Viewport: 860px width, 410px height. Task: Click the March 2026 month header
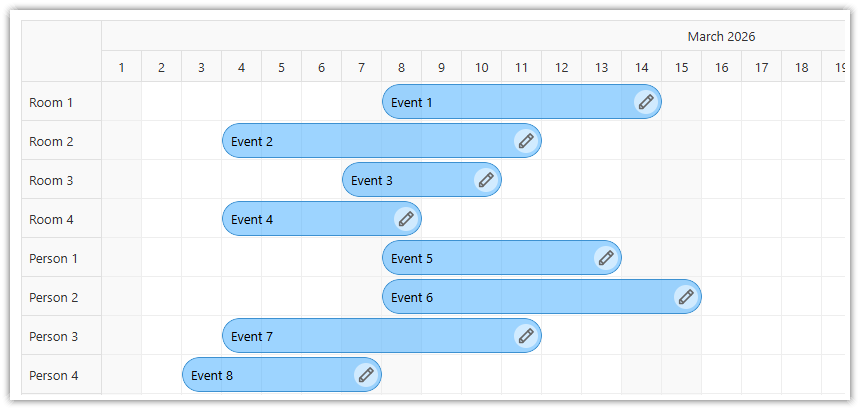point(721,37)
